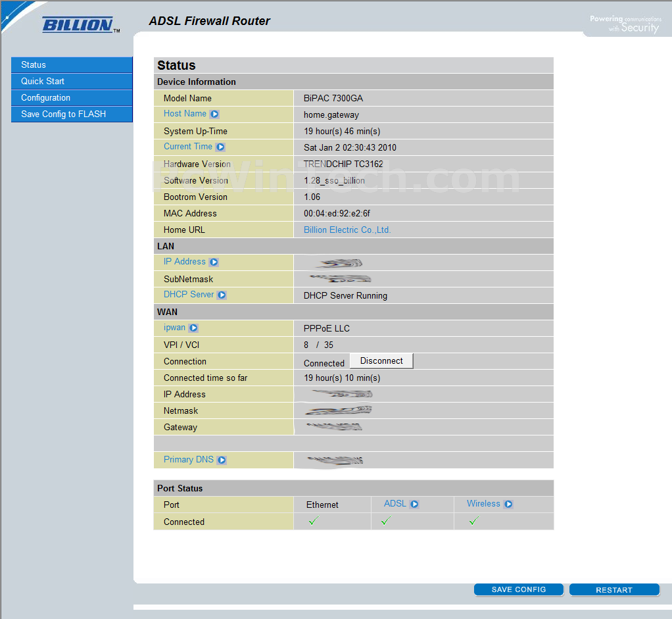Image resolution: width=672 pixels, height=619 pixels.
Task: Click the arrow icon beside Current Time
Action: pyautogui.click(x=220, y=147)
